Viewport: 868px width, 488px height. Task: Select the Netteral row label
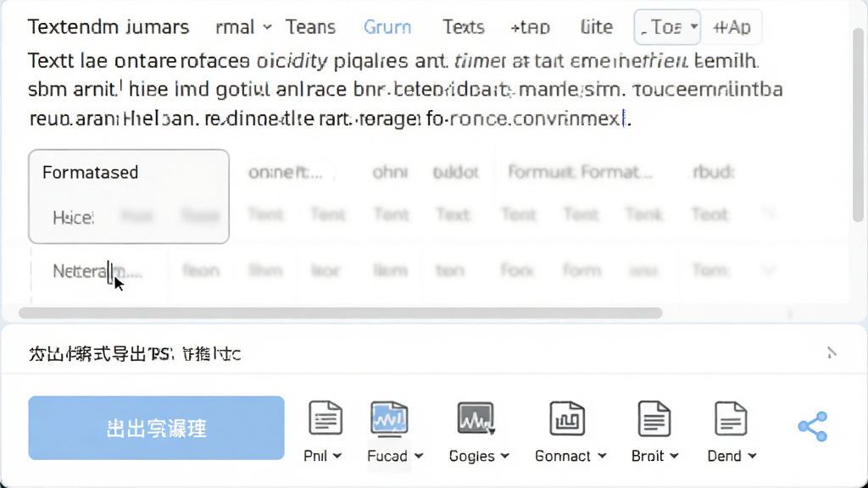[x=97, y=270]
